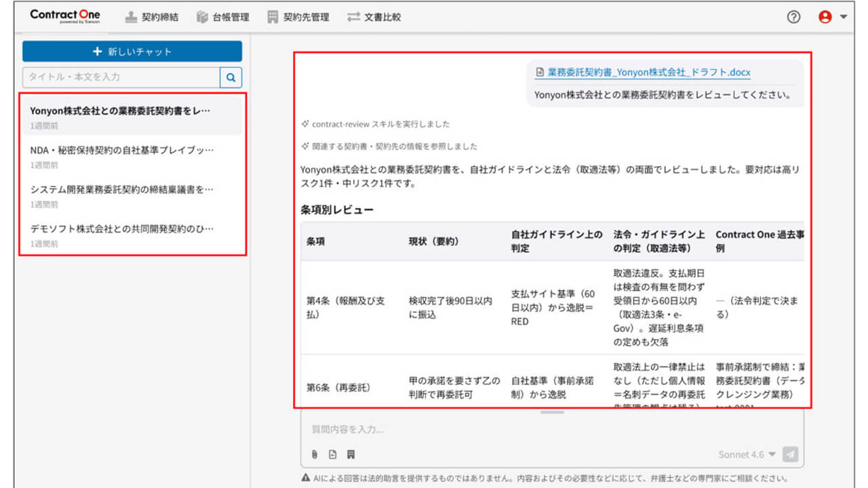Click the 条項別レビュー heading
Viewport: 868px width, 488px height.
point(337,210)
